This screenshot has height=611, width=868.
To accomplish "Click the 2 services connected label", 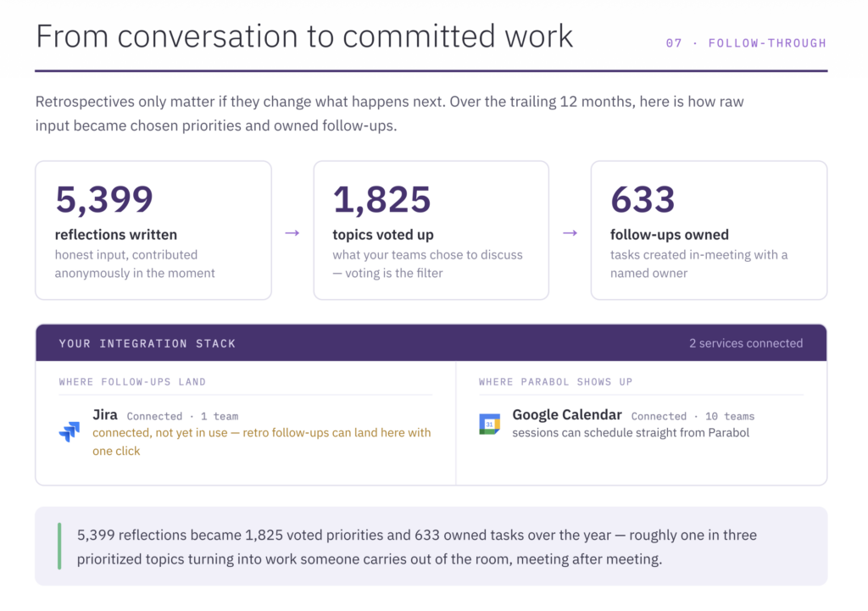I will (x=746, y=343).
